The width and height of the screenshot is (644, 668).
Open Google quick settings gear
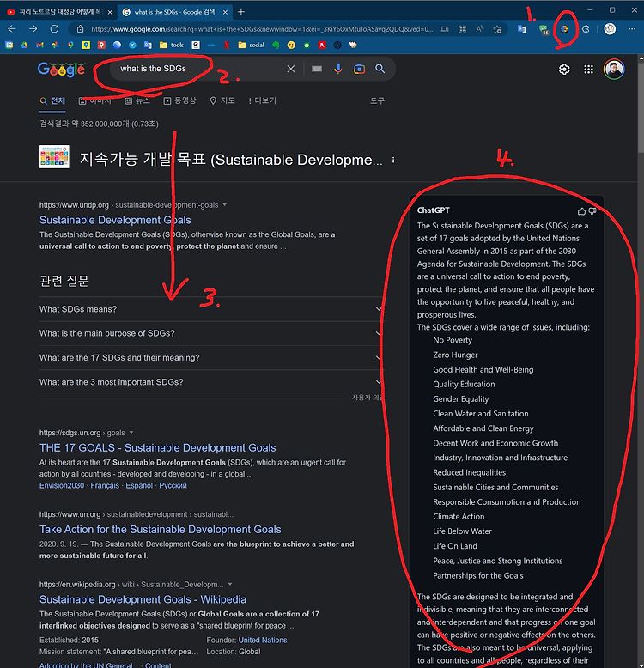coord(564,69)
